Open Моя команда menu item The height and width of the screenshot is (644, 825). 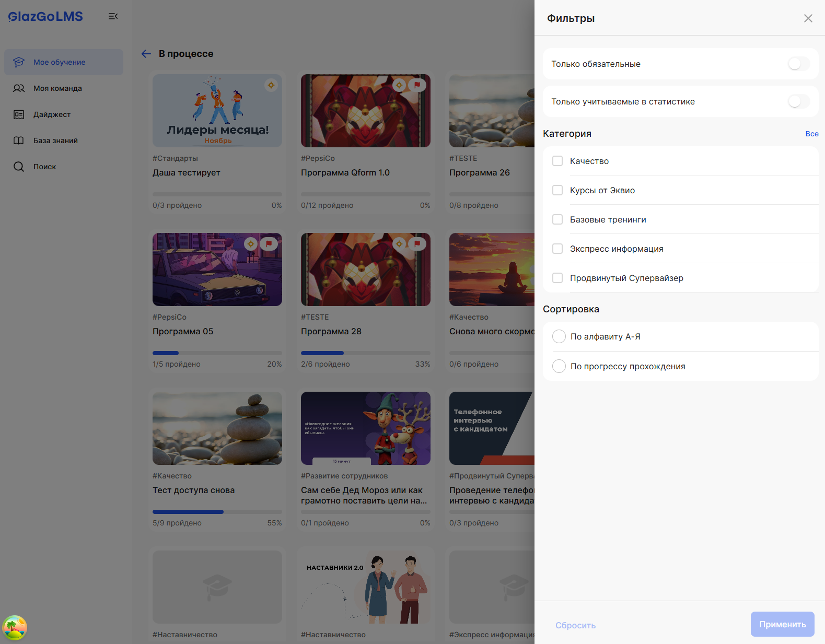coord(64,88)
